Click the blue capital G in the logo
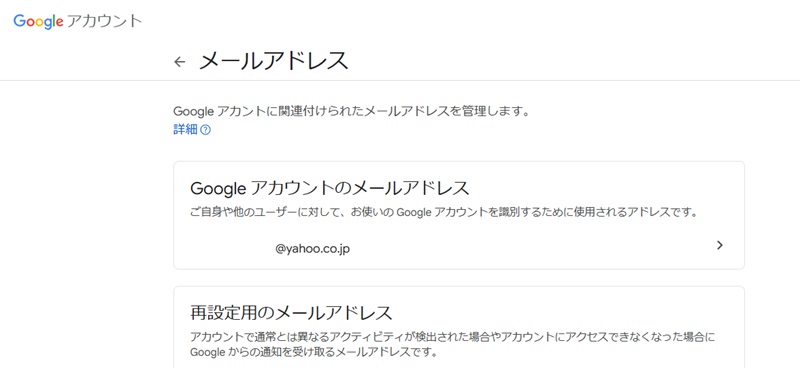This screenshot has width=800, height=368. (x=19, y=20)
